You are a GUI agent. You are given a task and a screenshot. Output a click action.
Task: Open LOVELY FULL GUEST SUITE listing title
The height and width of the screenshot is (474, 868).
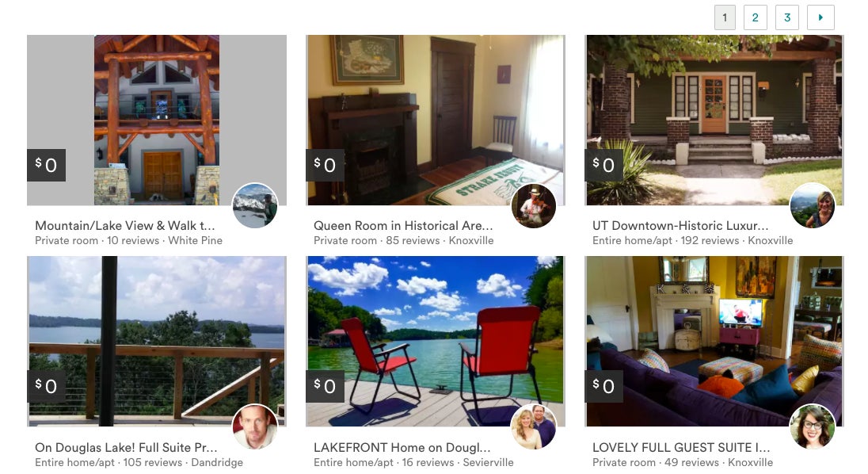pyautogui.click(x=681, y=447)
